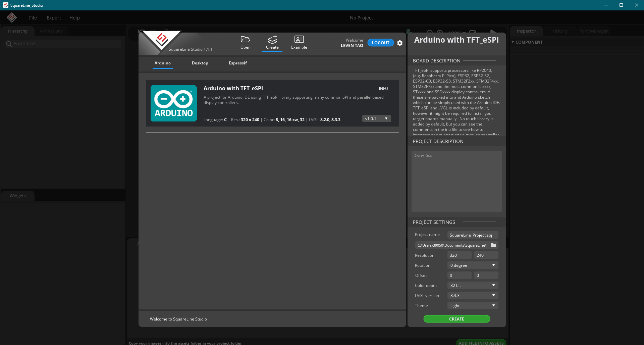Click the Project Description text area

(x=457, y=181)
